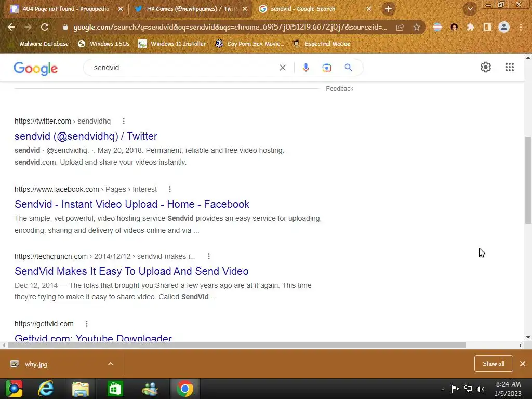532x399 pixels.
Task: Open the striped flag extension icon
Action: point(437,27)
